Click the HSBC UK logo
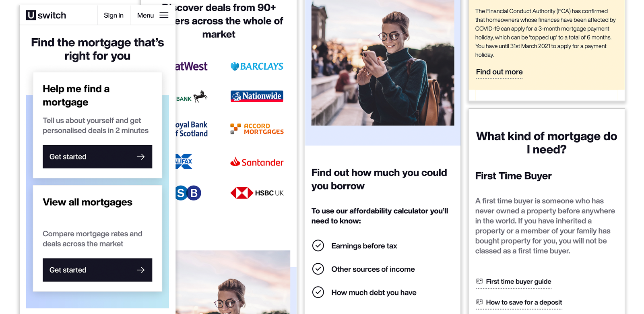Viewport: 644px width, 314px height. 257,193
